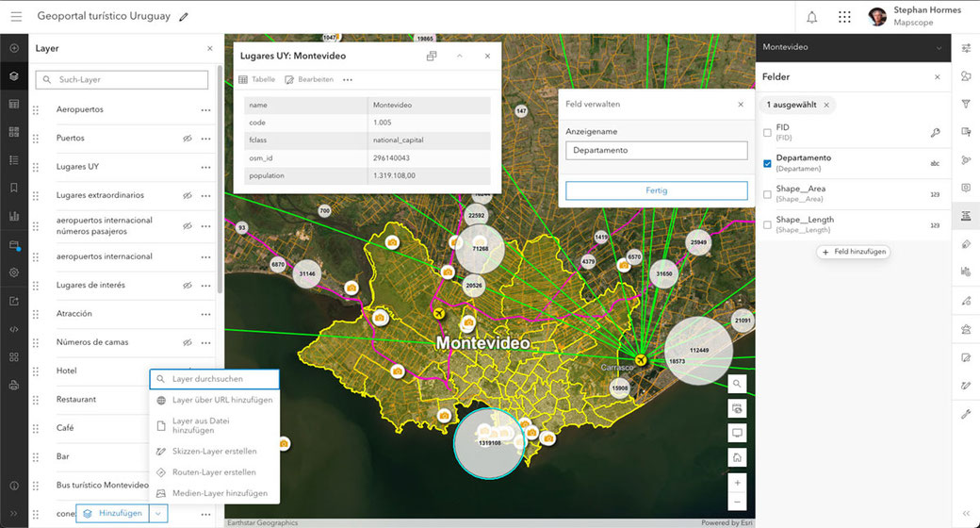Expand left toolbar with double chevron

14,514
